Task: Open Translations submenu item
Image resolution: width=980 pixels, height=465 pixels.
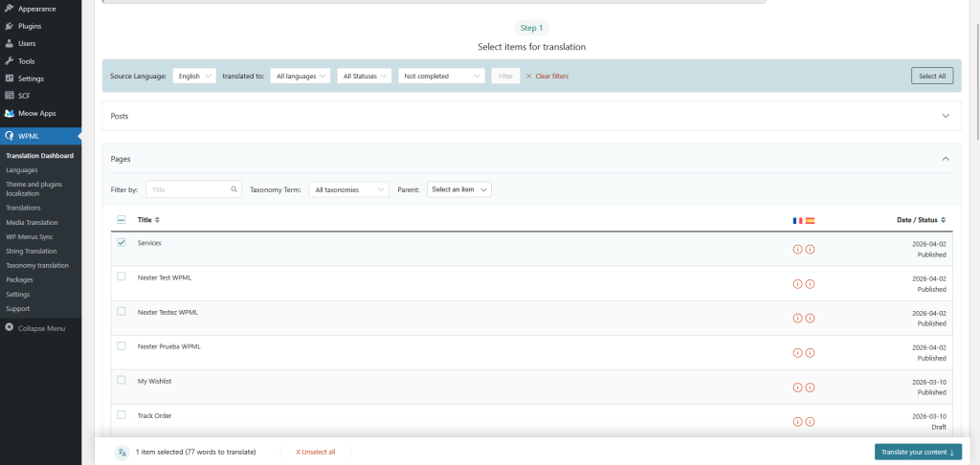Action: pyautogui.click(x=23, y=209)
